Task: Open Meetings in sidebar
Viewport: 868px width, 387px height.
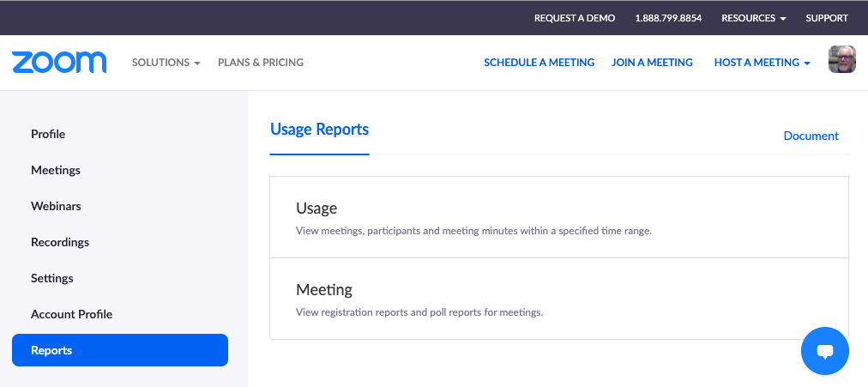Action: (56, 170)
